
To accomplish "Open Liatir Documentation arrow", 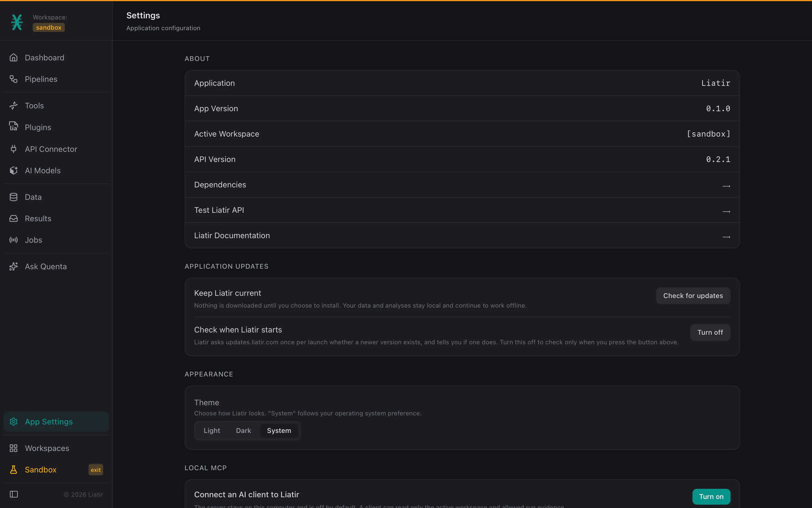I will 726,237.
